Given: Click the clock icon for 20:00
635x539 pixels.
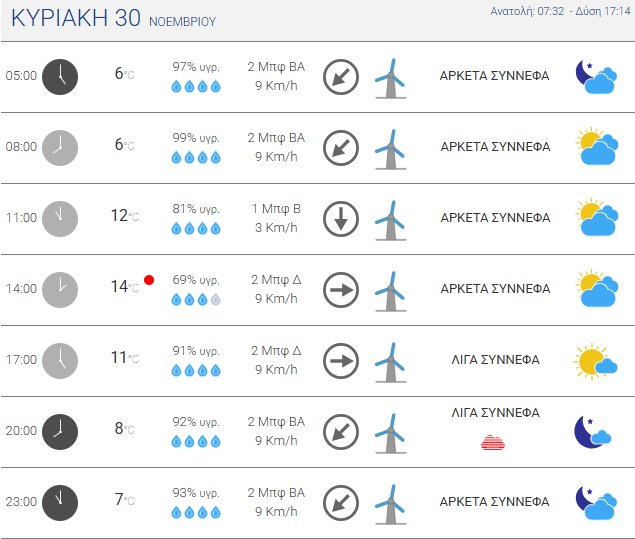Looking at the screenshot, I should point(60,431).
